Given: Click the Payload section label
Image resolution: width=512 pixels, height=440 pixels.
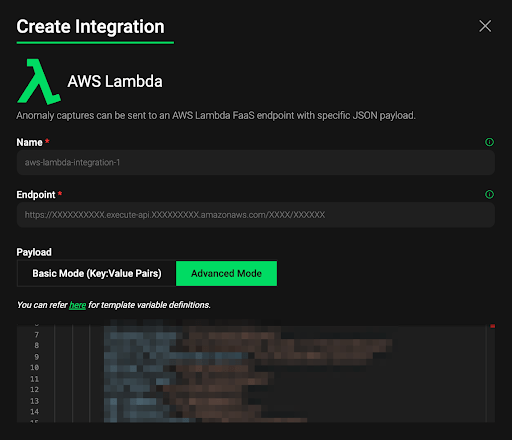Looking at the screenshot, I should pyautogui.click(x=34, y=252).
